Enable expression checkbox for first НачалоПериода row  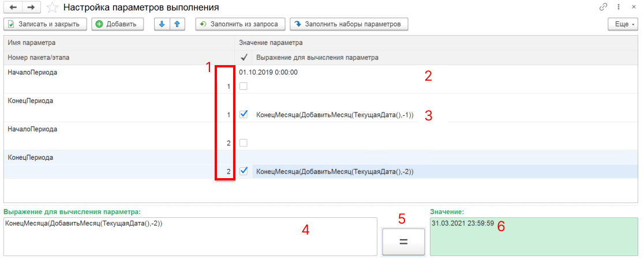(x=244, y=86)
